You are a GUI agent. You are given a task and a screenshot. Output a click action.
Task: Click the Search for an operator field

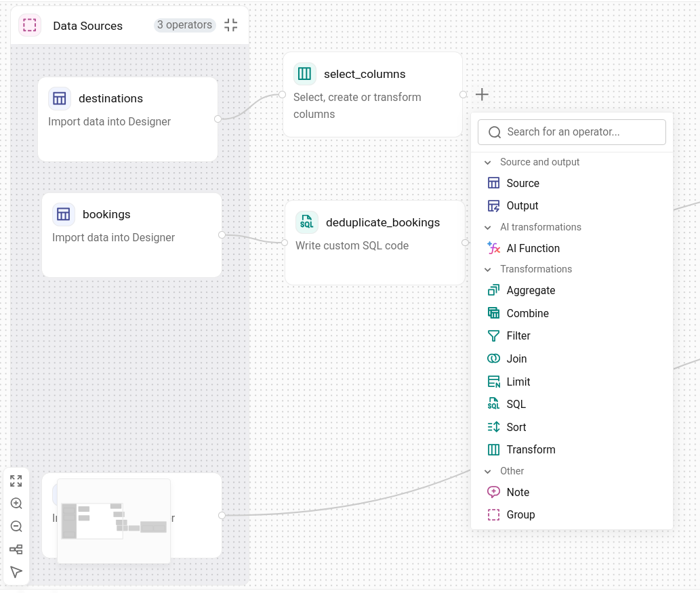click(572, 132)
